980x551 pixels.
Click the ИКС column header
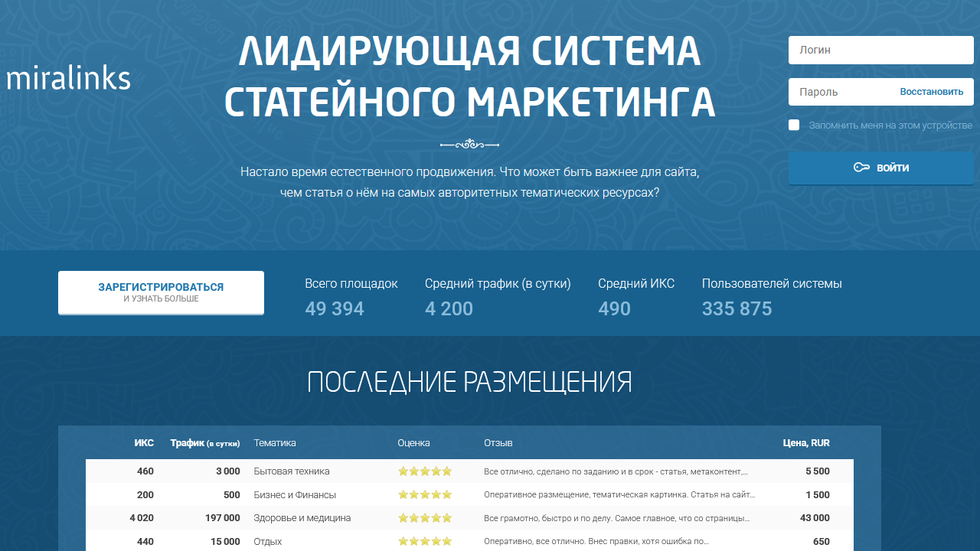pyautogui.click(x=144, y=443)
